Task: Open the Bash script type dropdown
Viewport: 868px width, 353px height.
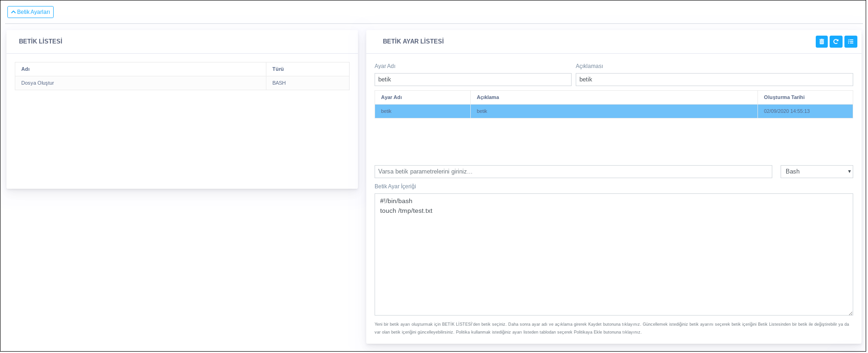Action: [816, 172]
